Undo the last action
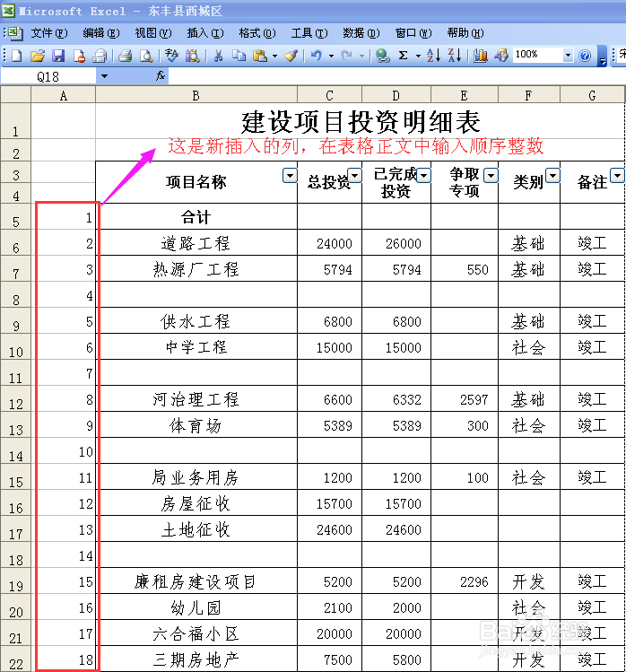 (317, 56)
